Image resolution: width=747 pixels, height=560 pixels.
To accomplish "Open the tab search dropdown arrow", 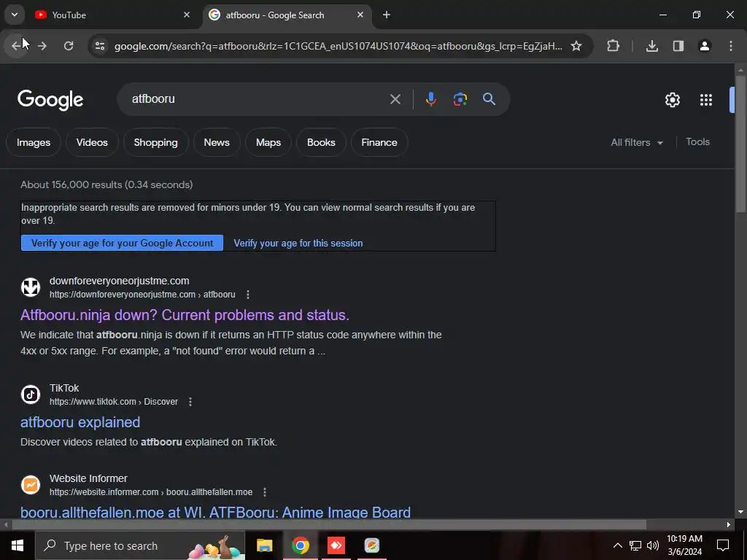I will [15, 15].
